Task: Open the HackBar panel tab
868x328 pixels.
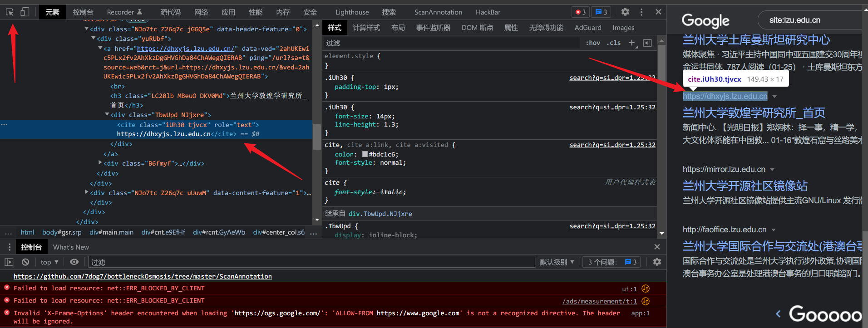Action: (488, 12)
